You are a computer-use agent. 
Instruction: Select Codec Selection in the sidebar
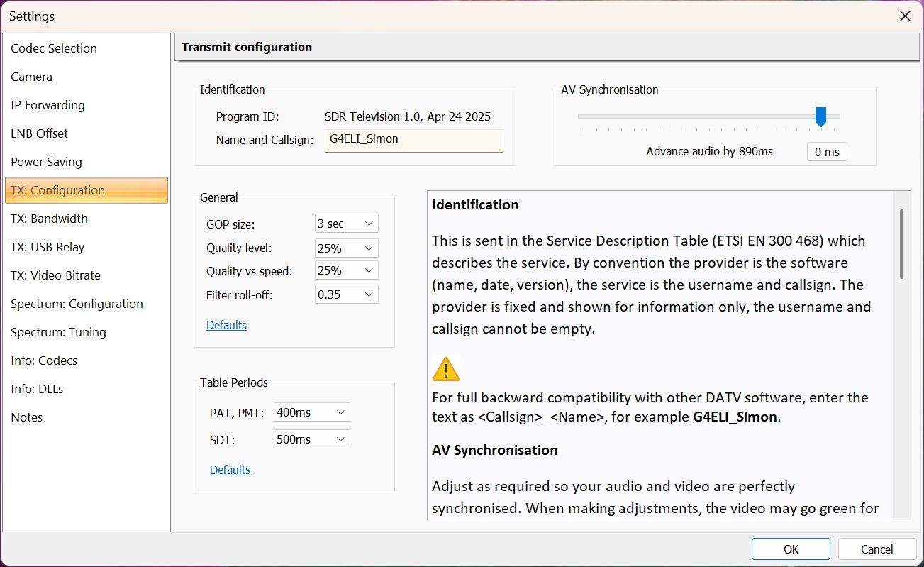coord(54,48)
